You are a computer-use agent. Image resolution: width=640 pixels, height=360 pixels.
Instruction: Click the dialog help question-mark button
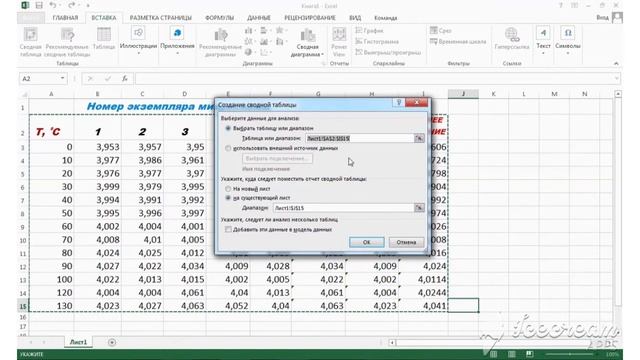[x=399, y=102]
